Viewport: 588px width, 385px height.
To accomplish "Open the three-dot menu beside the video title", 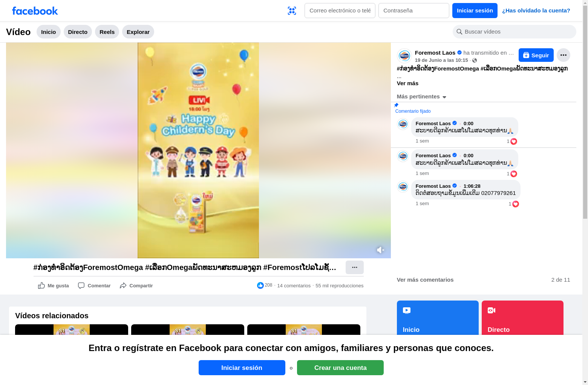I will (355, 267).
